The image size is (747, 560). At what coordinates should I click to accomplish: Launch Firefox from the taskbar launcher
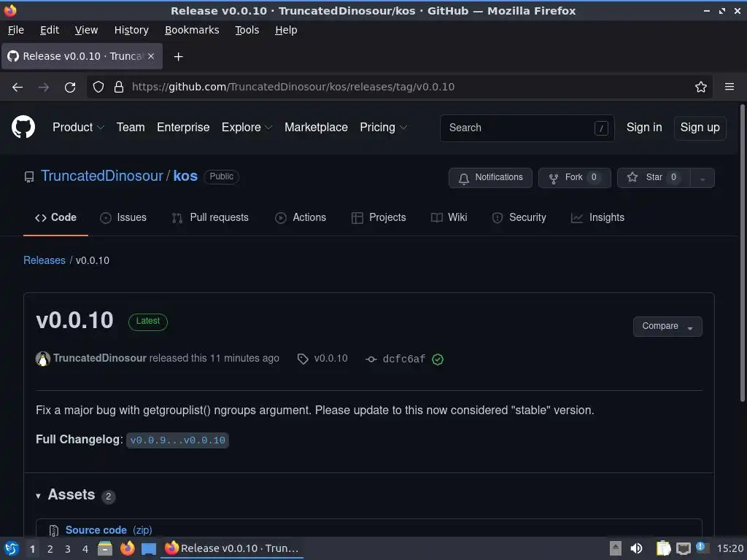[x=127, y=548]
